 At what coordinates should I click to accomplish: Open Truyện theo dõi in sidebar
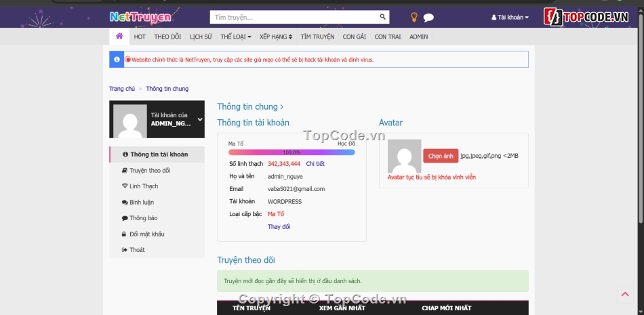click(157, 171)
